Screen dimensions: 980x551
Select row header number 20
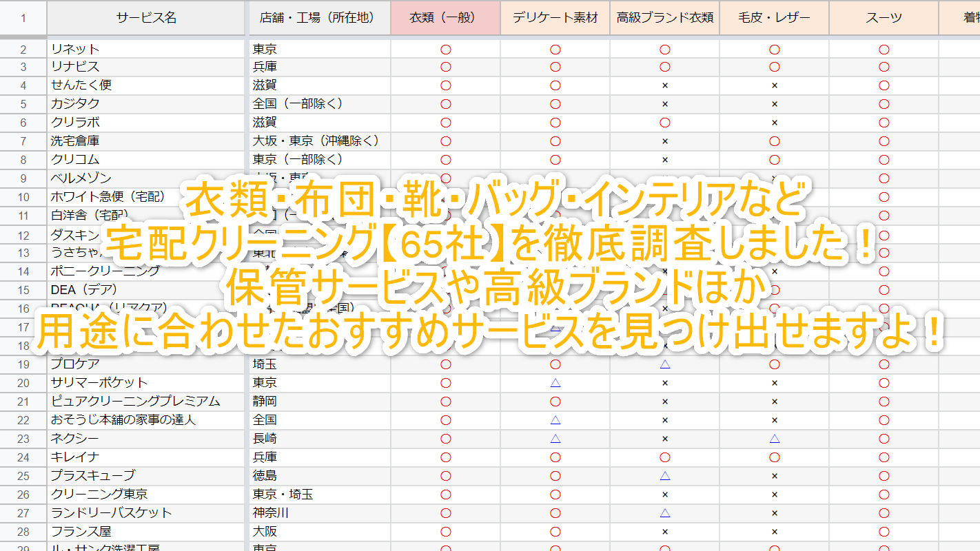tap(23, 383)
